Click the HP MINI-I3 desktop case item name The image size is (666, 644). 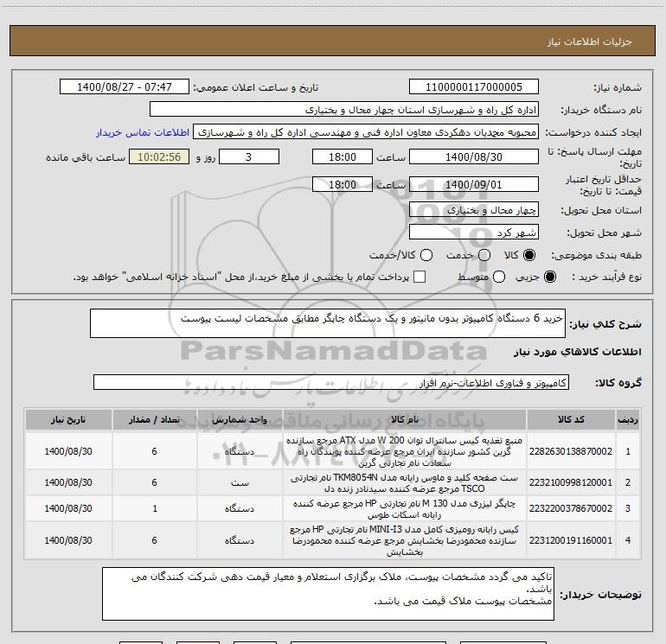[405, 540]
